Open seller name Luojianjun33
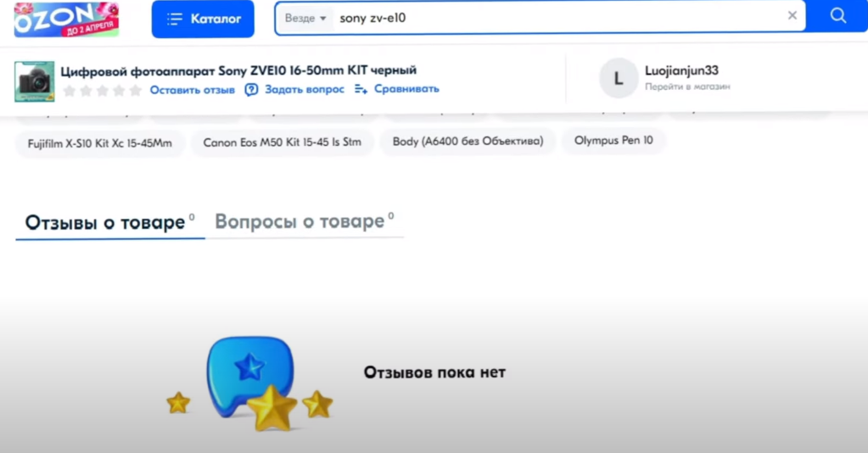This screenshot has width=868, height=453. 681,70
